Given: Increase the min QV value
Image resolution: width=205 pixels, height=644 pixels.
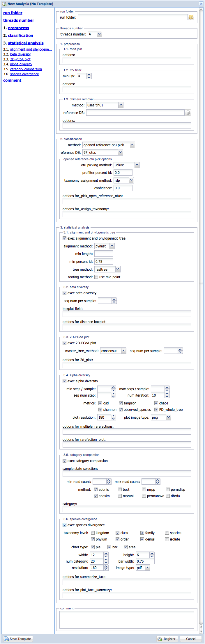Looking at the screenshot, I should 89,74.
